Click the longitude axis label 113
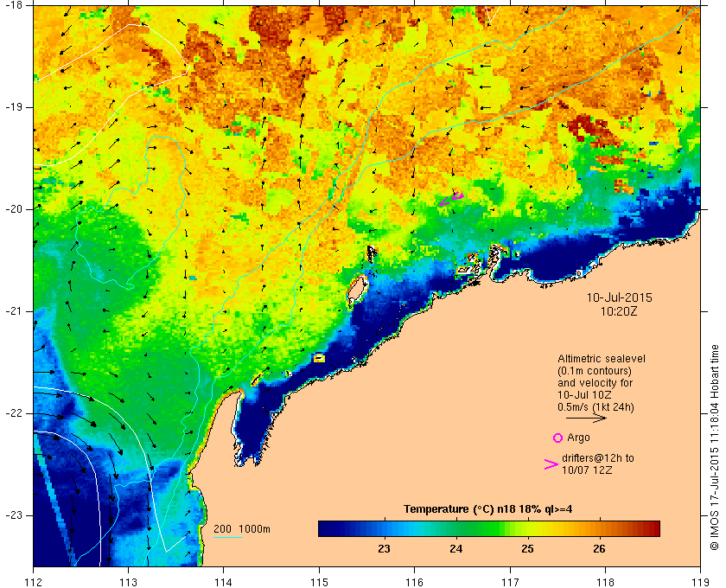Viewport: 726px width, 588px height. [128, 582]
